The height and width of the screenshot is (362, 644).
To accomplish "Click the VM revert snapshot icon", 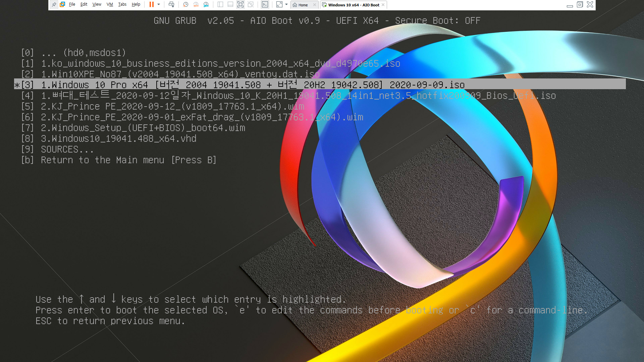I will click(x=196, y=5).
